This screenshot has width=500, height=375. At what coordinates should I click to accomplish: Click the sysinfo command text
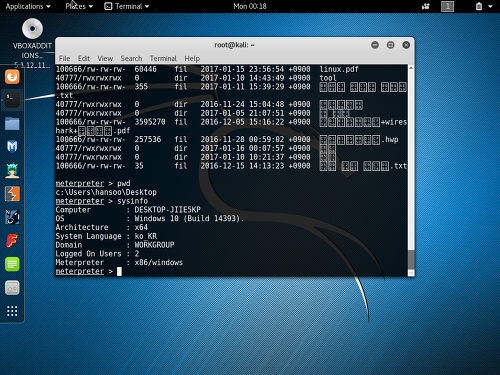coord(132,201)
